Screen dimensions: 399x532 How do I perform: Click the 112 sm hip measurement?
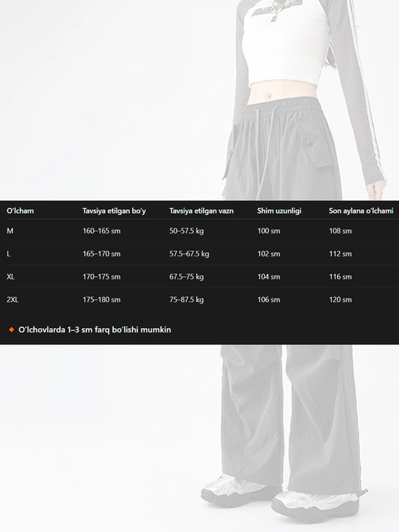pos(341,253)
